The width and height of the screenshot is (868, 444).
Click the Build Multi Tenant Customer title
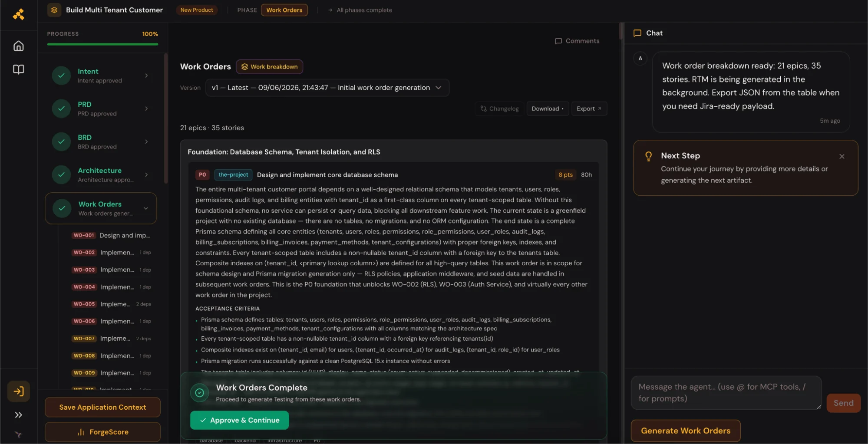click(114, 10)
